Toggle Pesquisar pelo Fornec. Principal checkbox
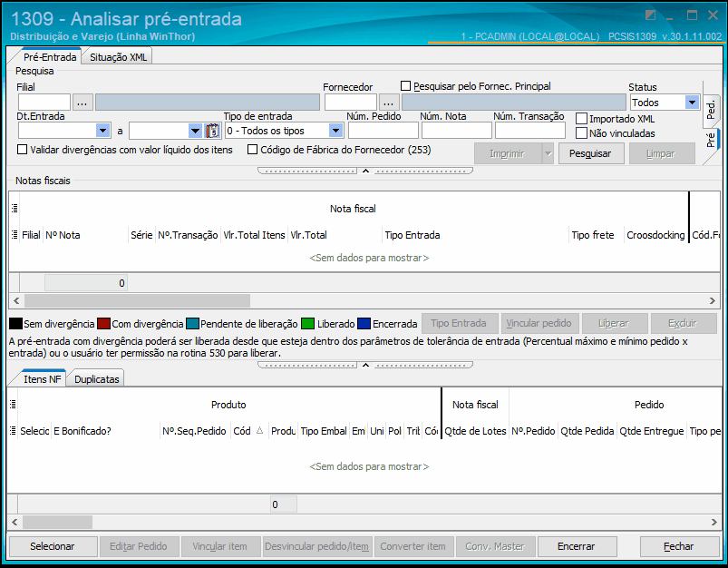Viewport: 728px width, 568px height. 406,86
